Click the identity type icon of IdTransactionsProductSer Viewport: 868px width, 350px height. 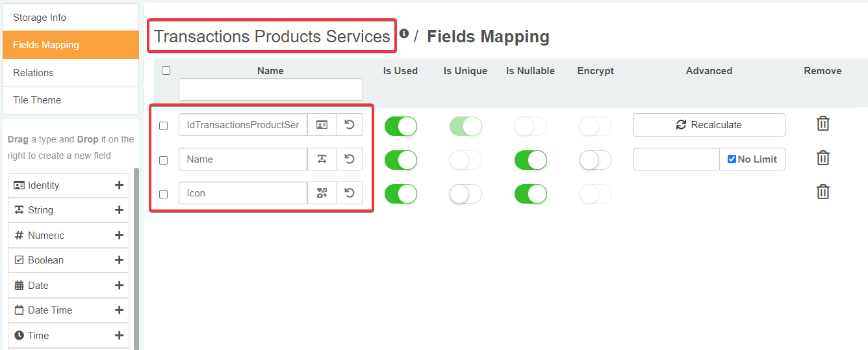[x=322, y=125]
